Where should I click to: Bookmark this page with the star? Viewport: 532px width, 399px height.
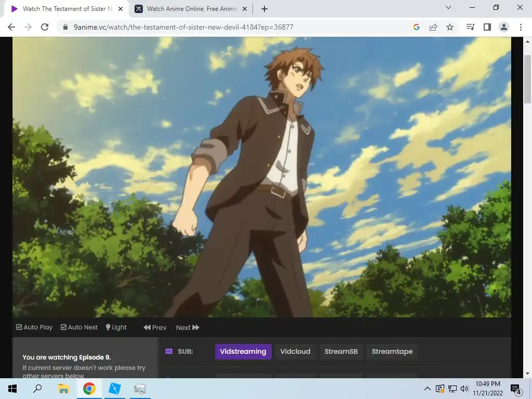450,27
